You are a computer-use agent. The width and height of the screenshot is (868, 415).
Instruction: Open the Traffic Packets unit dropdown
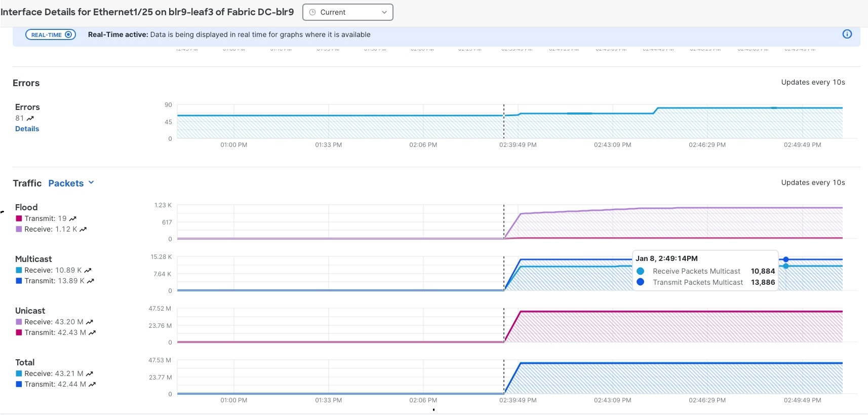pos(71,183)
